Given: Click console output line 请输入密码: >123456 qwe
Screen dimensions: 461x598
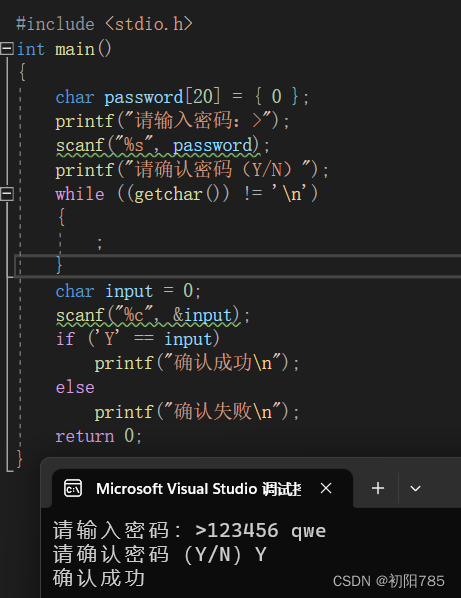Looking at the screenshot, I should (x=189, y=530).
